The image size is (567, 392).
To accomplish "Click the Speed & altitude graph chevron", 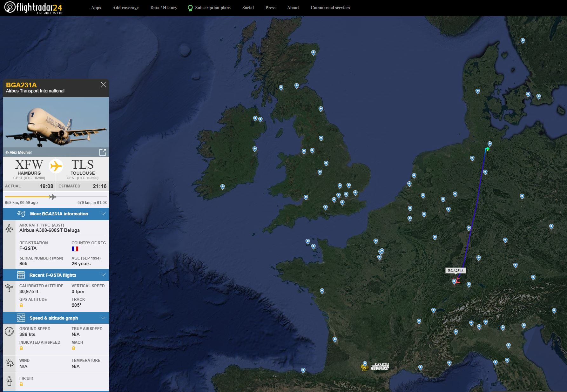I will click(103, 318).
